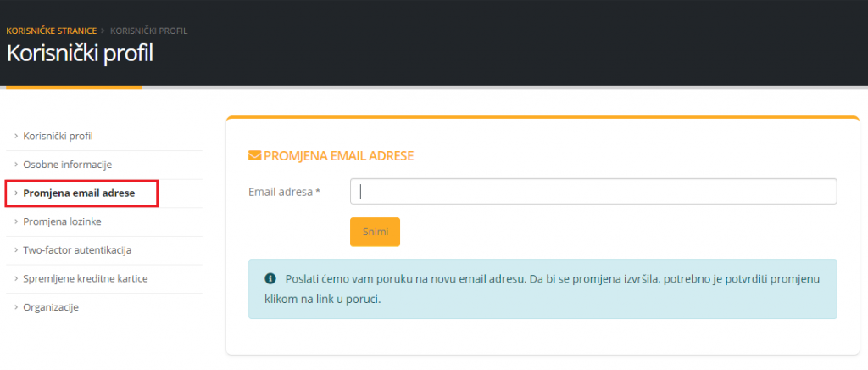Click chevron arrow before Korisnički profil

click(16, 136)
